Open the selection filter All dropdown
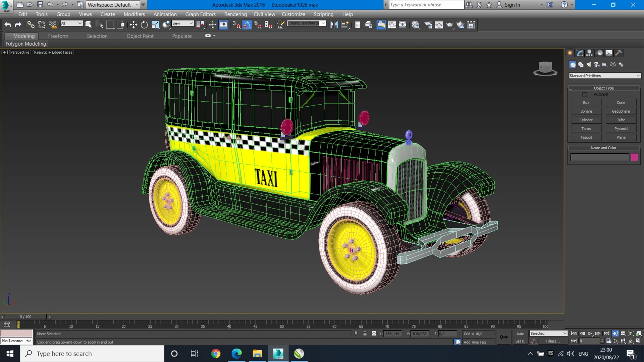The height and width of the screenshot is (362, 644). tap(71, 23)
